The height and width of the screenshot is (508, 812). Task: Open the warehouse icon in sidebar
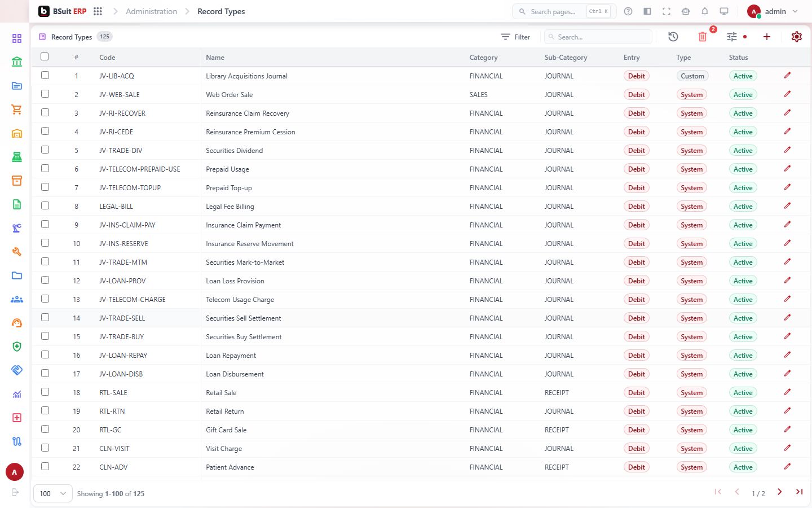click(17, 133)
